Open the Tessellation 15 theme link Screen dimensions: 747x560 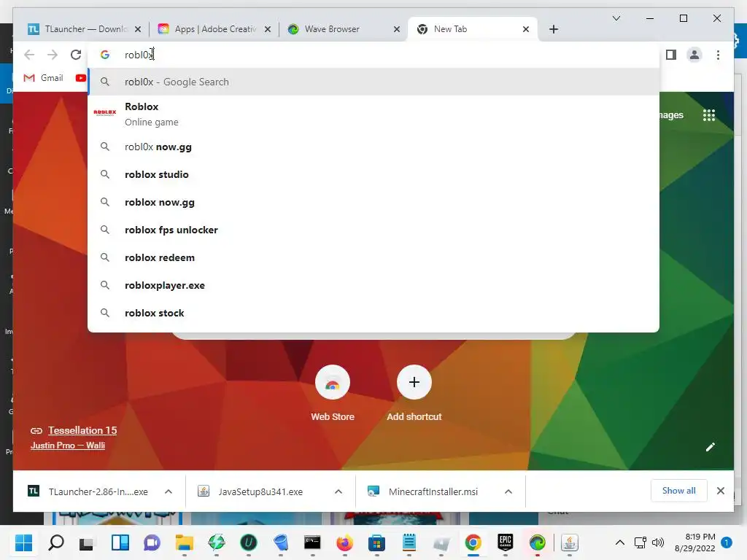82,430
